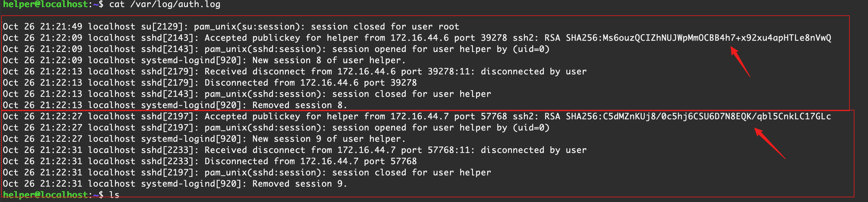
Task: Click the 'ls' command on bottom prompt
Action: [x=114, y=195]
